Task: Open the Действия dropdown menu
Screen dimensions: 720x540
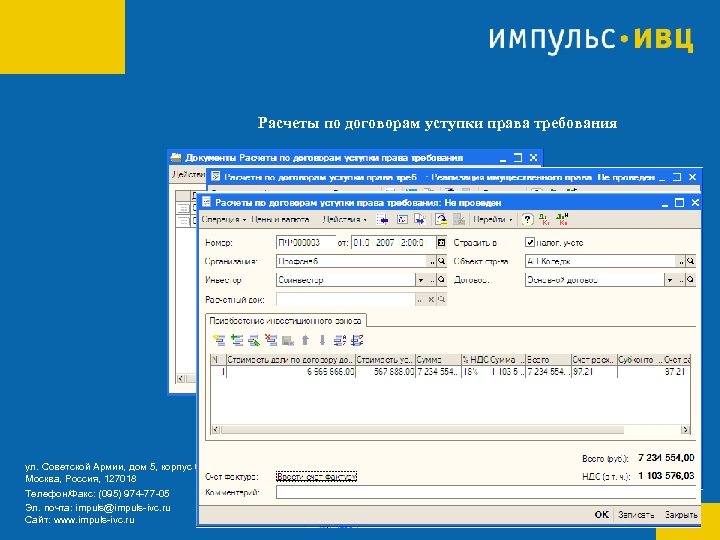Action: coord(344,219)
